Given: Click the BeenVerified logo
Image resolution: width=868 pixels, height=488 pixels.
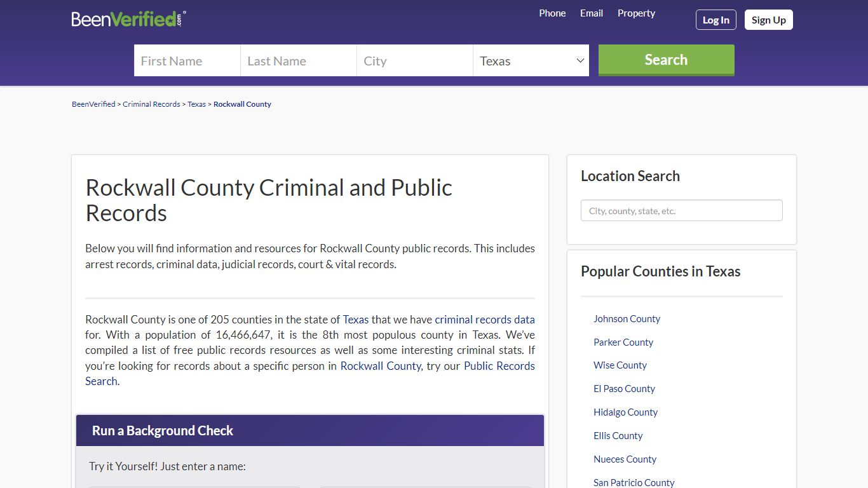Looking at the screenshot, I should click(x=129, y=19).
